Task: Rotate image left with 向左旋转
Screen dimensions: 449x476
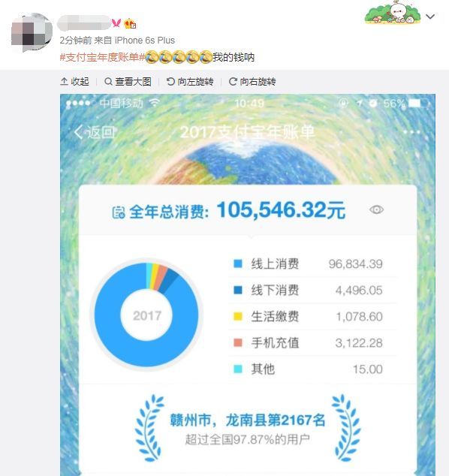Action: click(190, 81)
